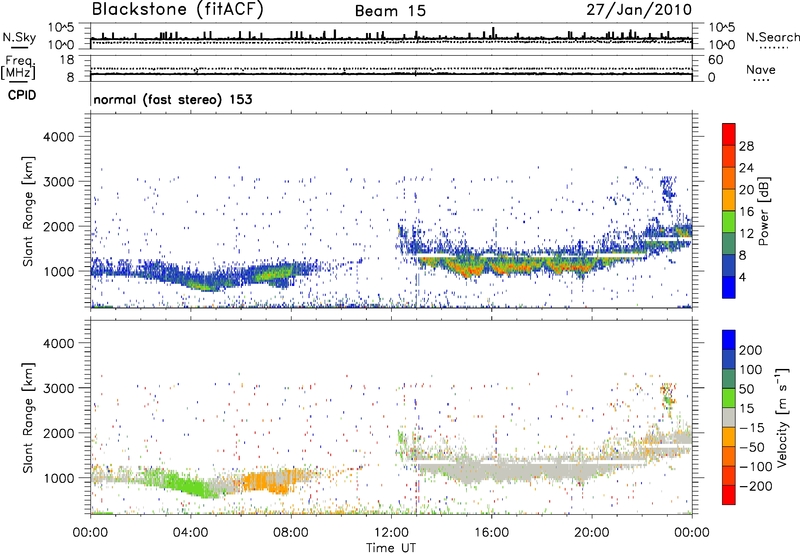
Task: Click the orange velocity patch near 07:00
Action: [268, 482]
